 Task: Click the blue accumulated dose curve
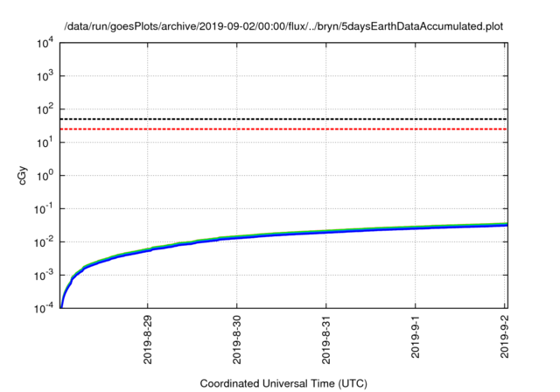[x=283, y=234]
